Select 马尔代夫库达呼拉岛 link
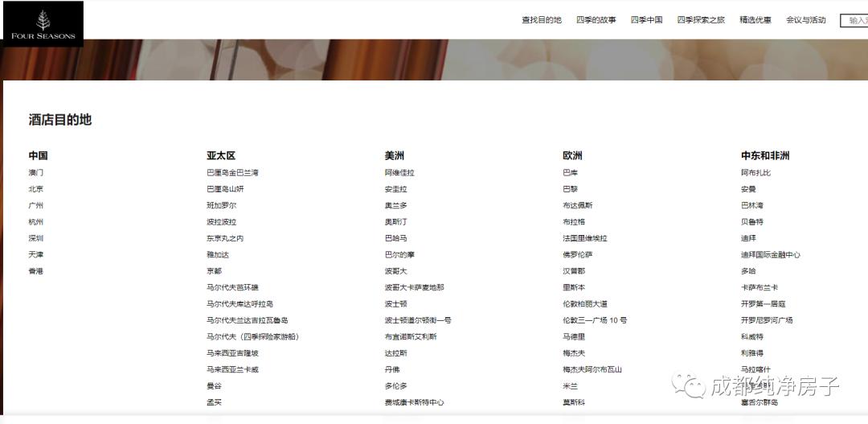868x424 pixels. pos(240,304)
